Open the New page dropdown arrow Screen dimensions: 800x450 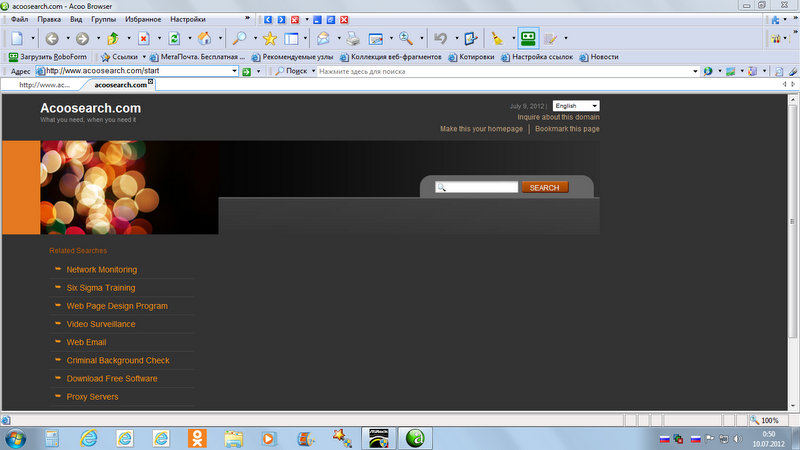(x=33, y=38)
